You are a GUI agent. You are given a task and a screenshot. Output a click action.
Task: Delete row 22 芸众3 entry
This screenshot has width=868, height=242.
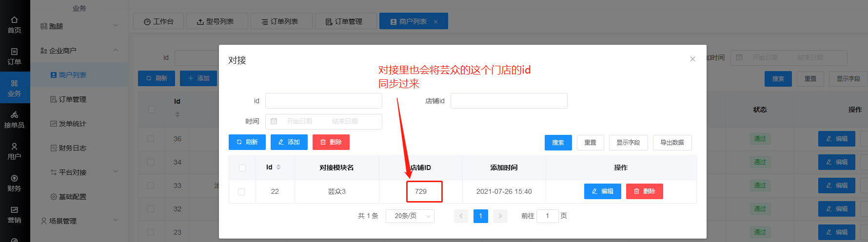coord(645,191)
